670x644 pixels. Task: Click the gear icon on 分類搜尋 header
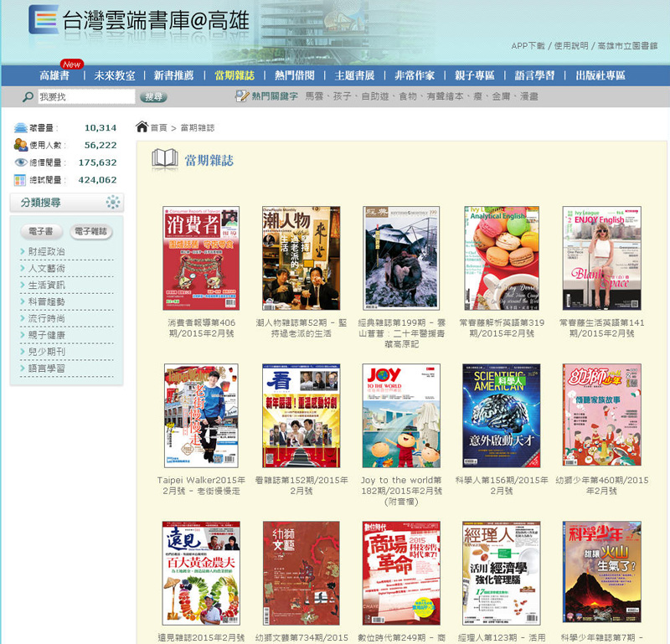coord(113,202)
